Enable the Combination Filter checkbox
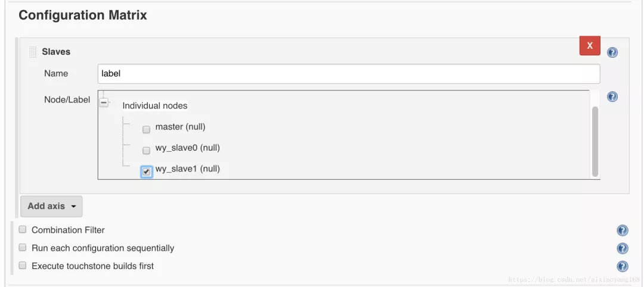Screen dimensions: 644x287 [x=23, y=229]
